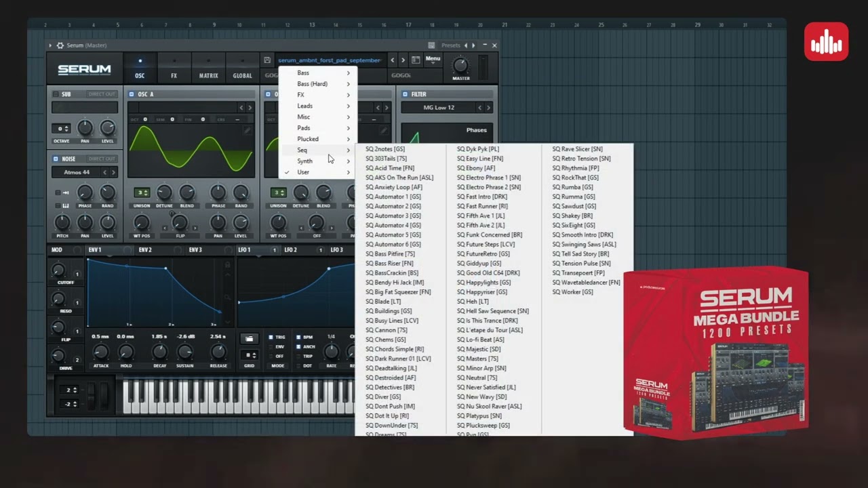The image size is (868, 488).
Task: Open the User preset category
Action: click(317, 172)
